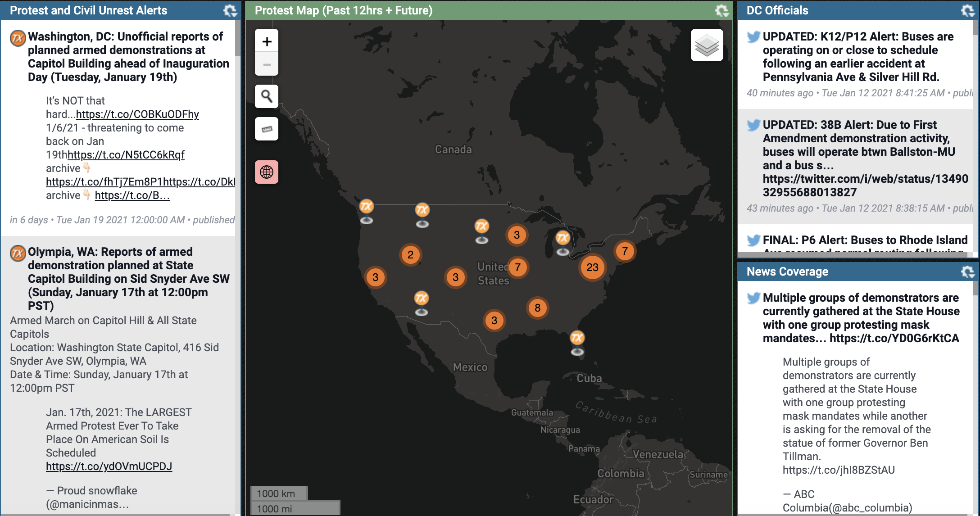Click the 8 cluster marker in the Southeast
The image size is (980, 516).
pyautogui.click(x=537, y=308)
